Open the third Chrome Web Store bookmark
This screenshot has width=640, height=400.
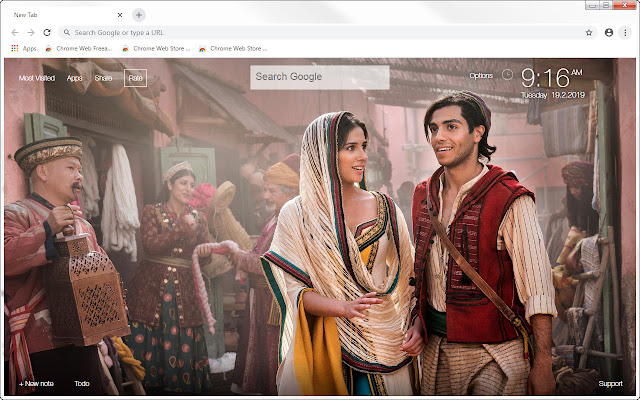pyautogui.click(x=233, y=48)
